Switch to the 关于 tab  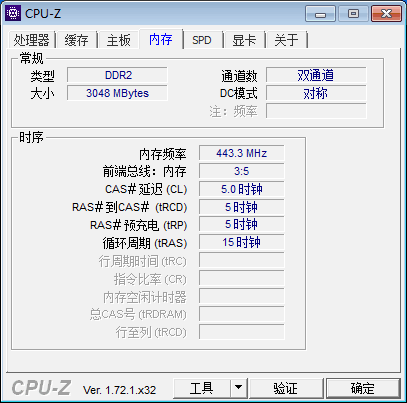pos(286,40)
